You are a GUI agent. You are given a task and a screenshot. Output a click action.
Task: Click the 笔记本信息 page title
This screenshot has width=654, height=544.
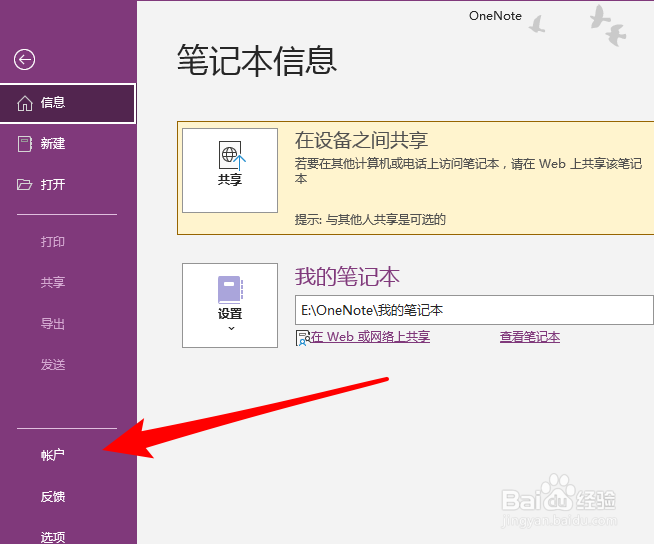click(x=257, y=61)
